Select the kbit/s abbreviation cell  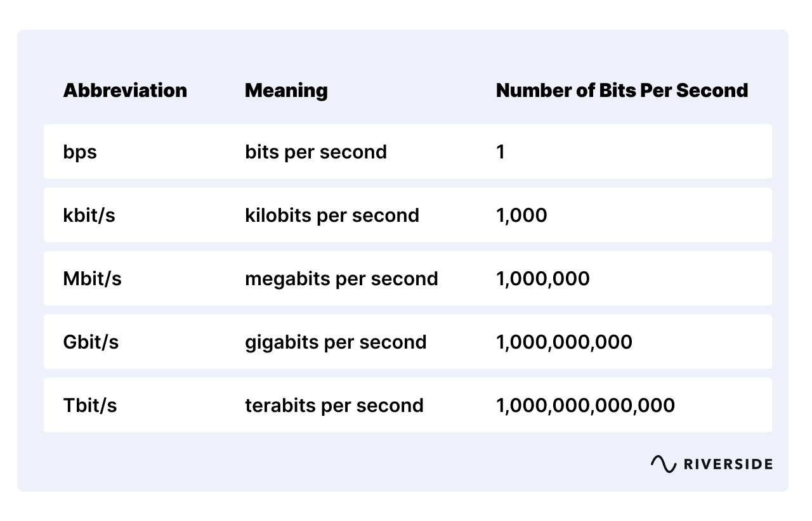pos(89,215)
